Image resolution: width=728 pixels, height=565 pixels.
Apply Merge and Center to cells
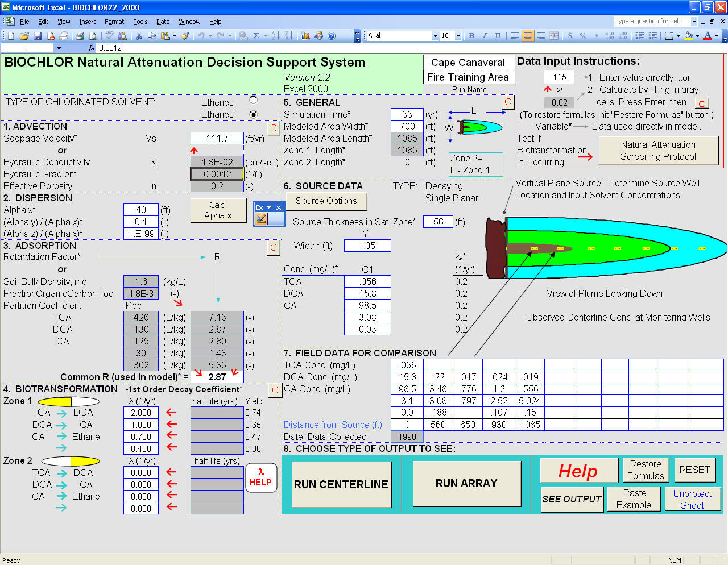554,36
